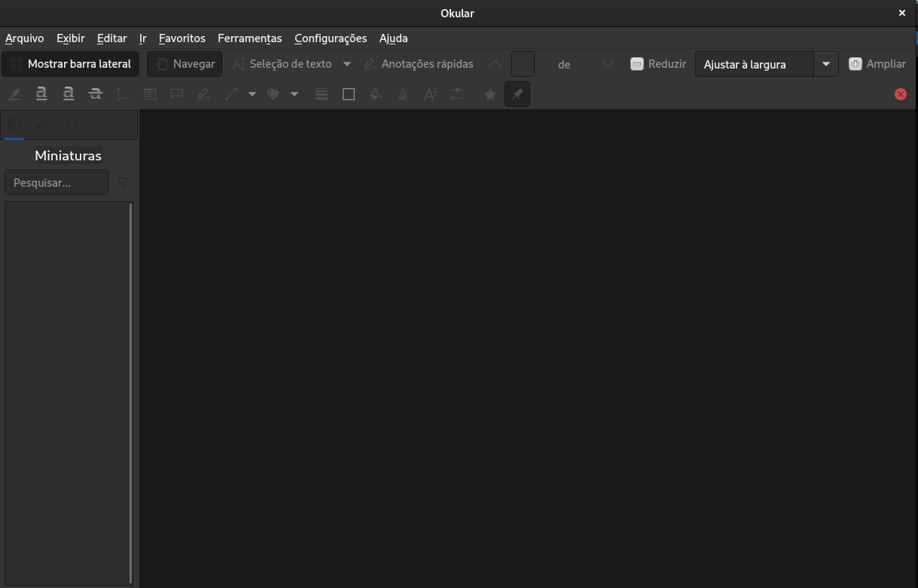The width and height of the screenshot is (918, 588).
Task: Open the annotation fill color bucket
Action: (376, 94)
